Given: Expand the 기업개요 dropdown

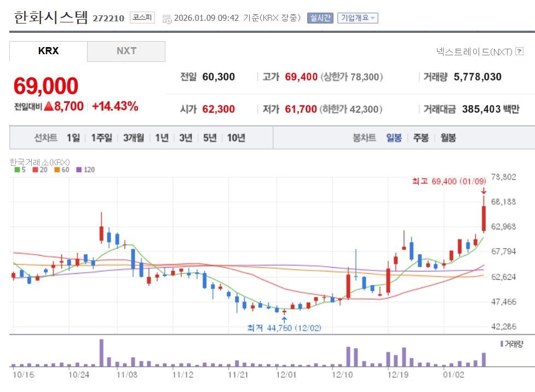Looking at the screenshot, I should pyautogui.click(x=358, y=18).
